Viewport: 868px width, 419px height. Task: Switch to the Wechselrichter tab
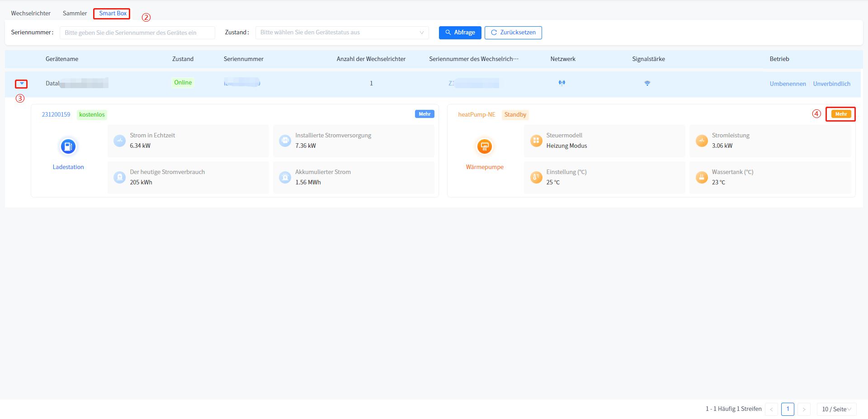pyautogui.click(x=31, y=13)
